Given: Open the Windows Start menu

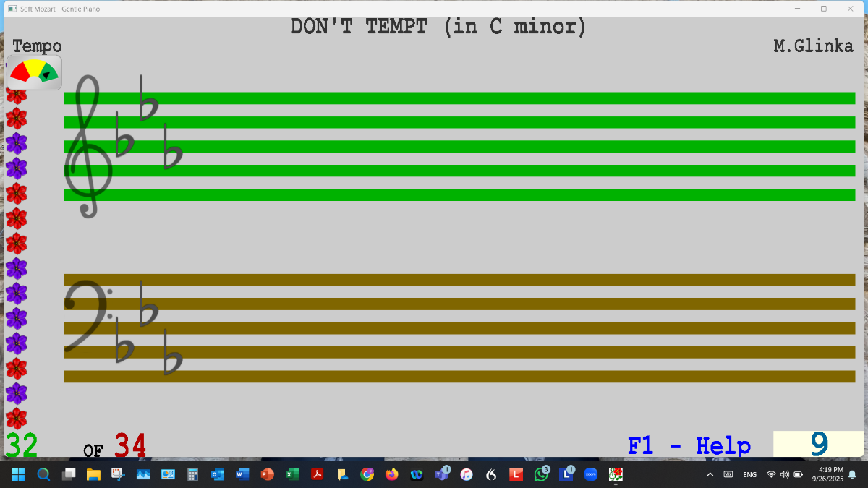Looking at the screenshot, I should tap(18, 474).
